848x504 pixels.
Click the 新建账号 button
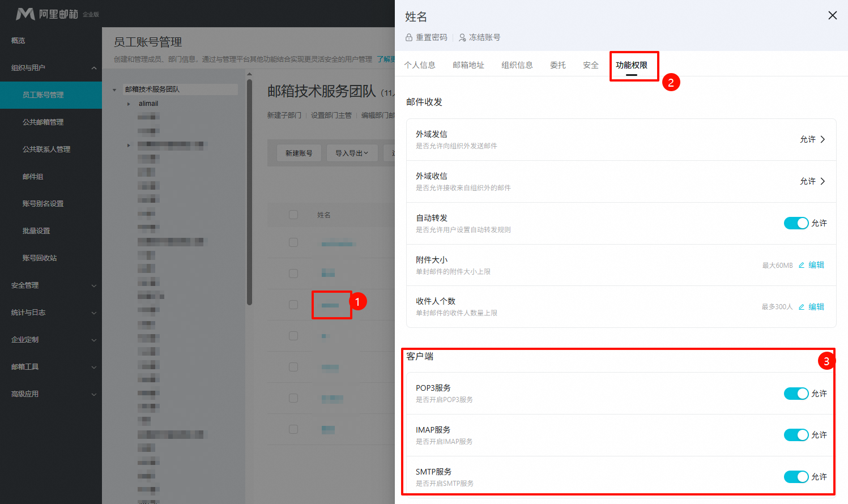point(299,153)
